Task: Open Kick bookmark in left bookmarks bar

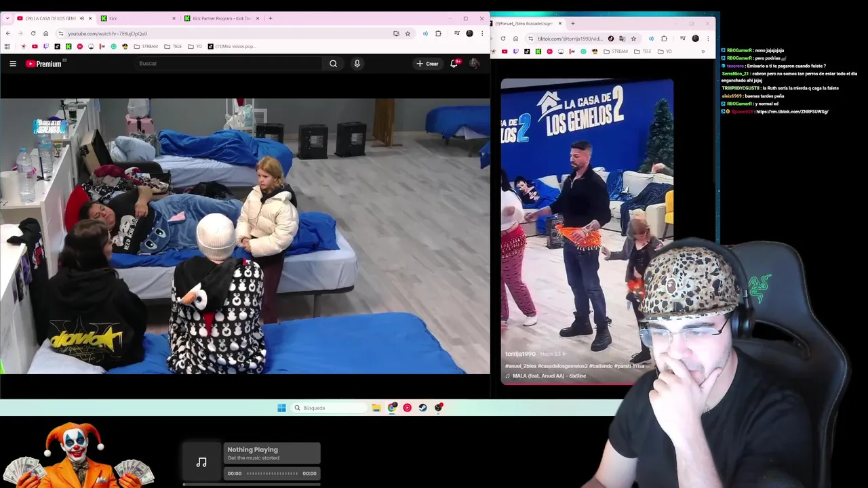Action: [x=68, y=46]
